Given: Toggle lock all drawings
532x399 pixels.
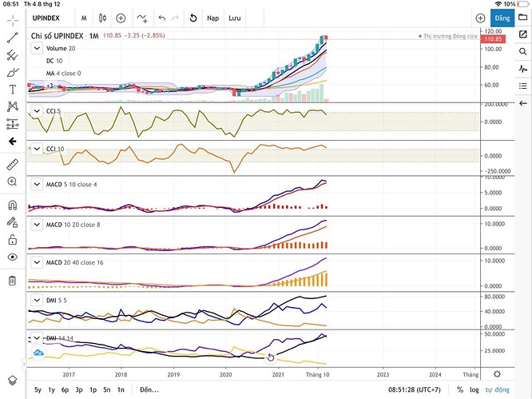Looking at the screenshot, I should [x=12, y=240].
